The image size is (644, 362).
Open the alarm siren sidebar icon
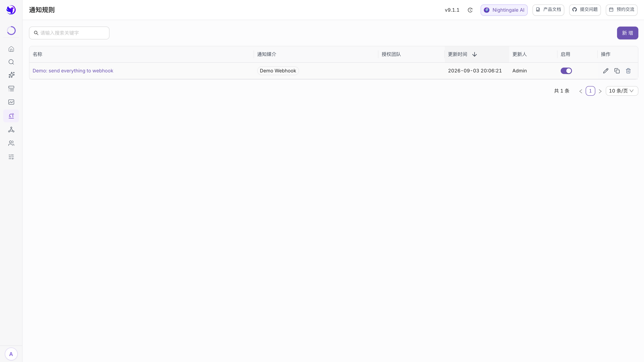[x=11, y=116]
